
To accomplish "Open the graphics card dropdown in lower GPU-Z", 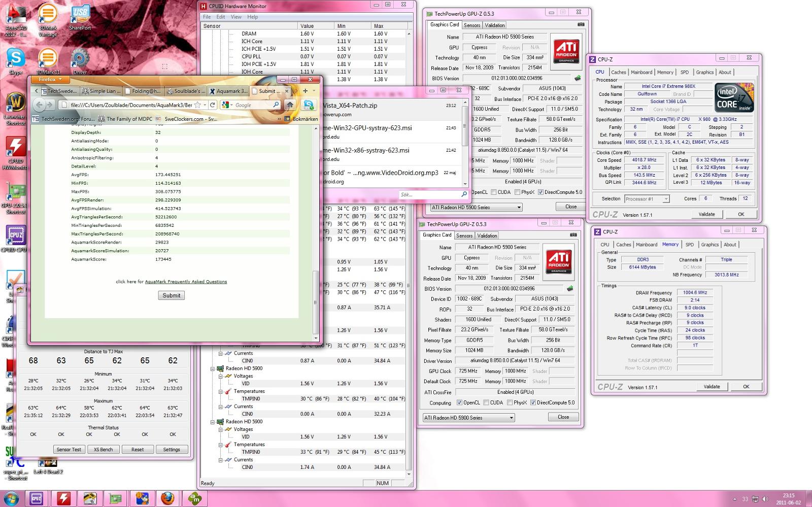I will 468,418.
